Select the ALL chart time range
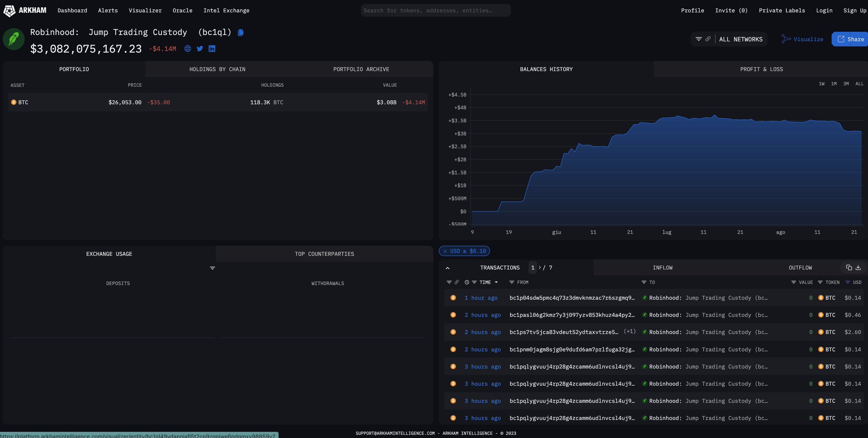Viewport: 868px width, 438px height. click(860, 84)
